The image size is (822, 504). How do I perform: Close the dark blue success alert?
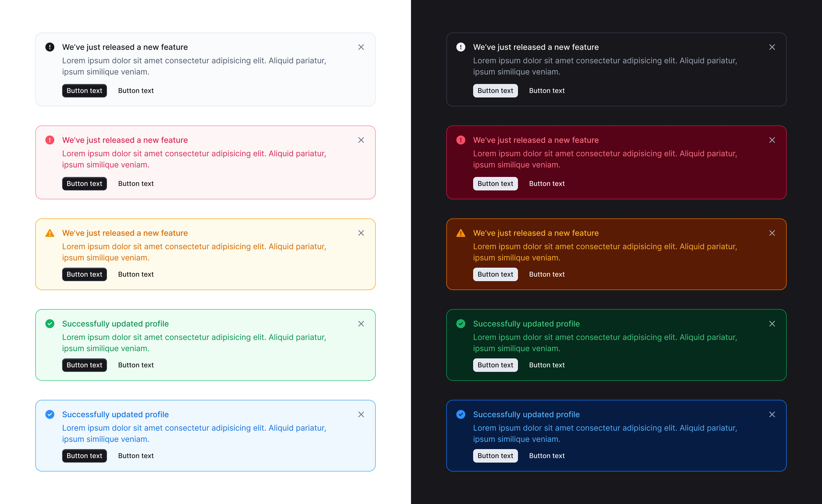point(772,415)
